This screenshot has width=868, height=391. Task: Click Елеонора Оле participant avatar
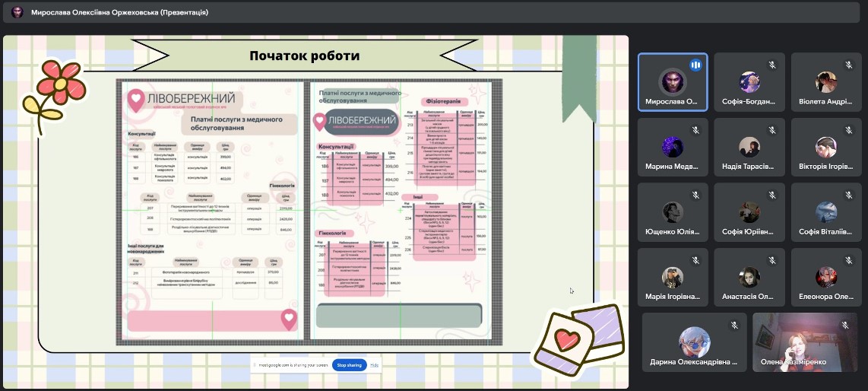(x=825, y=277)
